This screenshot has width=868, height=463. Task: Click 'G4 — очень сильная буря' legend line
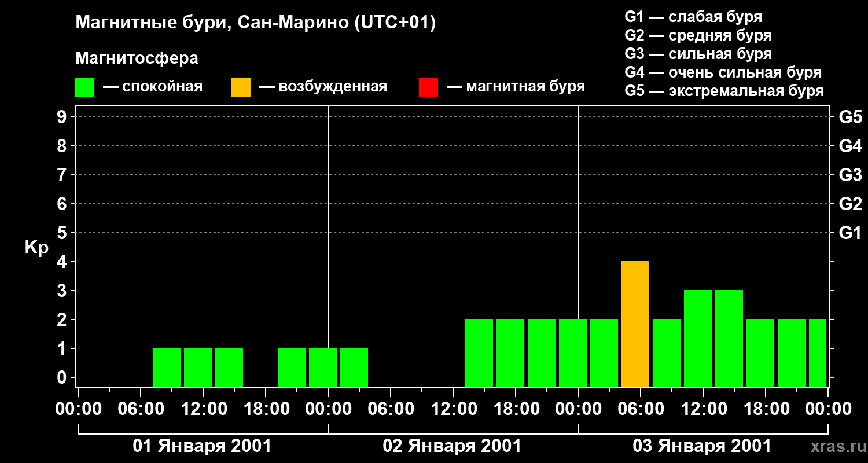tap(723, 72)
